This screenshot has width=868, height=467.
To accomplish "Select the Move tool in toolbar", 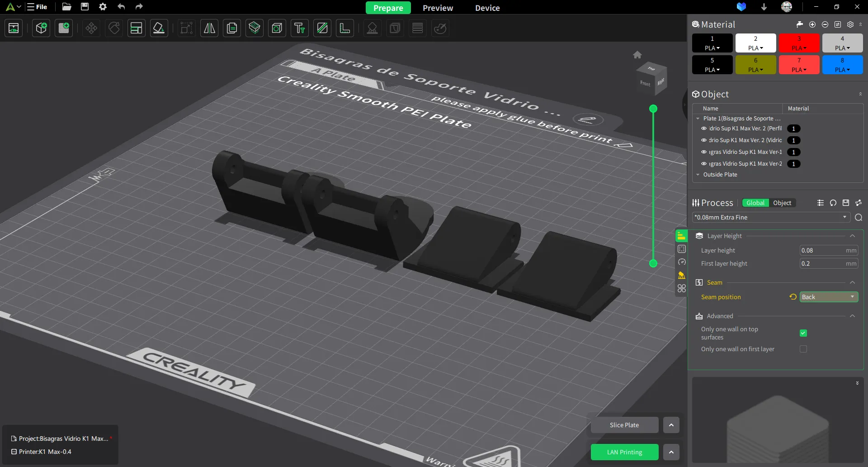I will click(x=91, y=29).
